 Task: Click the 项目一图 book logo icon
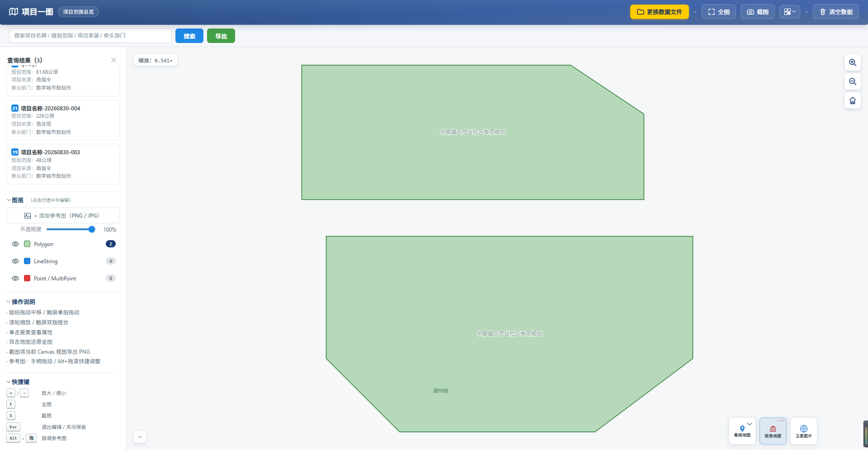14,12
